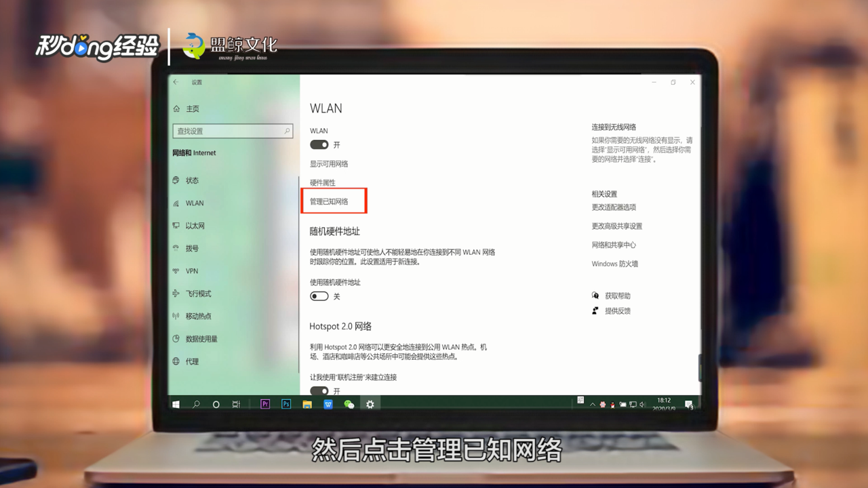Viewport: 868px width, 488px height.
Task: Open Cortana circle on taskbar
Action: (216, 404)
